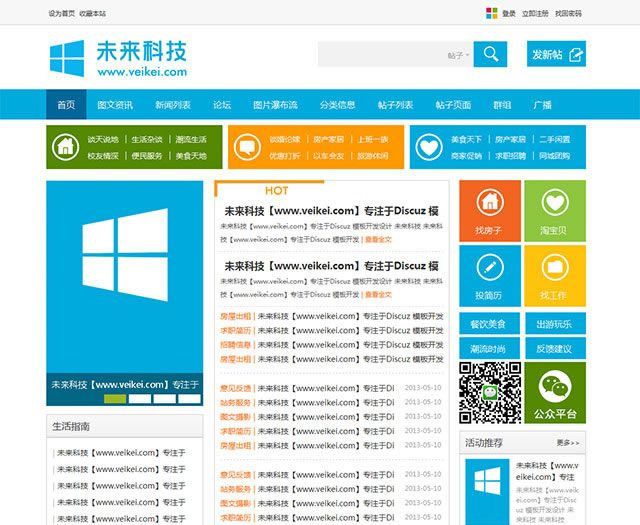Screen dimensions: 640x525
Task: Click the chat bubble icon in the orange panel
Action: [247, 147]
